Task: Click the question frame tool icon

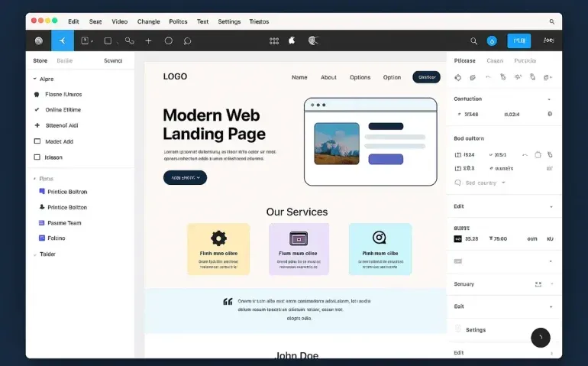Action: click(85, 40)
